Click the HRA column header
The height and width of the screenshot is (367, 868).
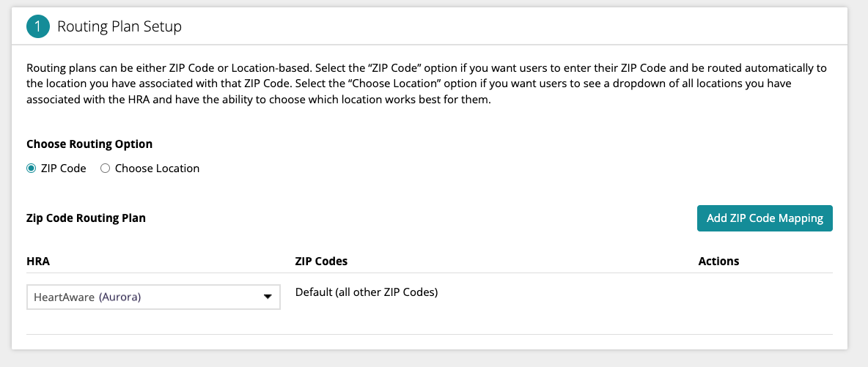coord(37,261)
